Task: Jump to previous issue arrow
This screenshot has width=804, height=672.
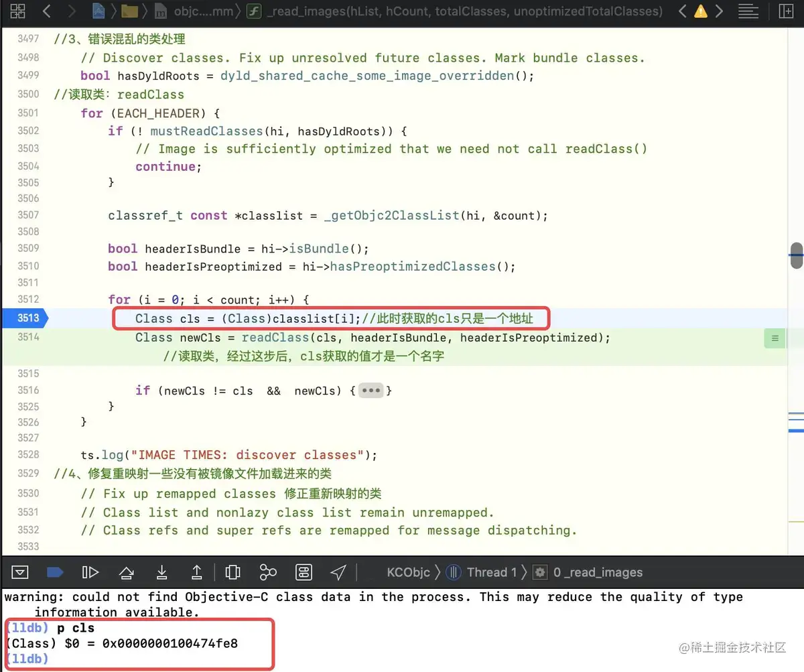Action: [x=682, y=11]
